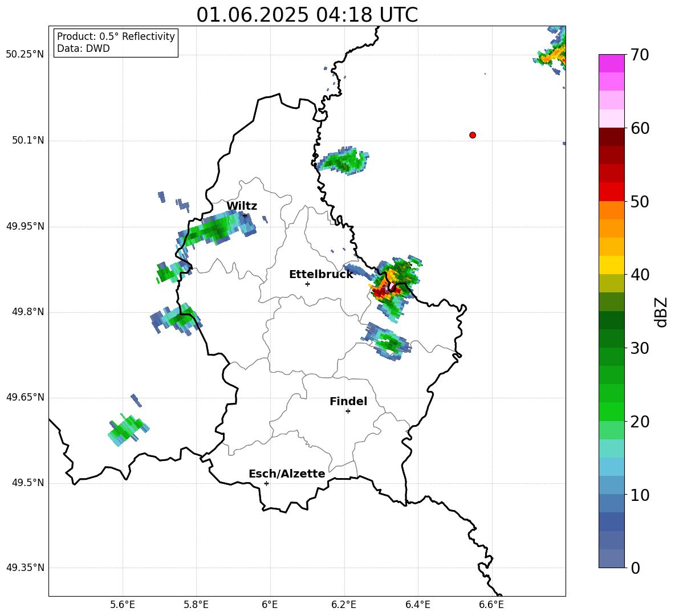Click the red circle marker on the map
This screenshot has height=616, width=675.
pyautogui.click(x=472, y=135)
